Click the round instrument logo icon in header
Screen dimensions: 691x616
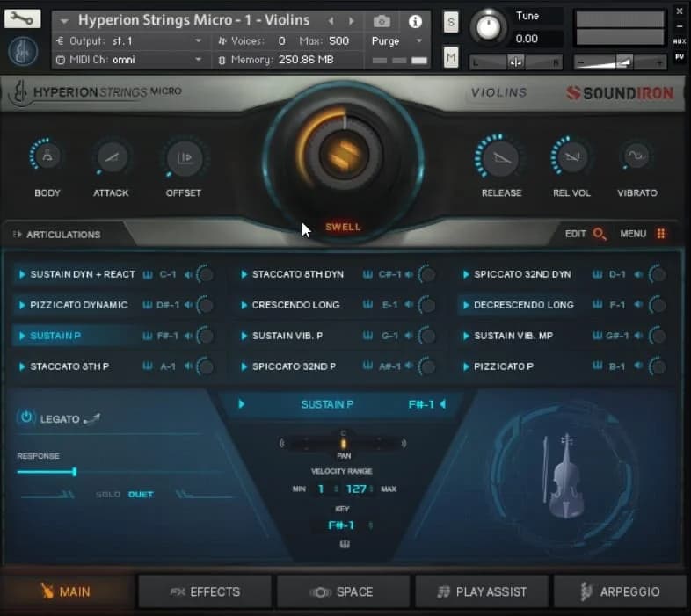23,52
